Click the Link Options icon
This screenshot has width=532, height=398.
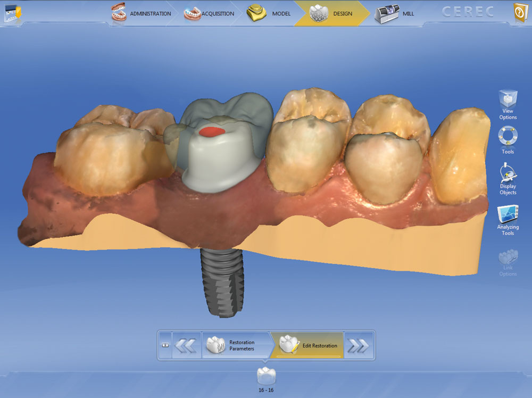508,263
